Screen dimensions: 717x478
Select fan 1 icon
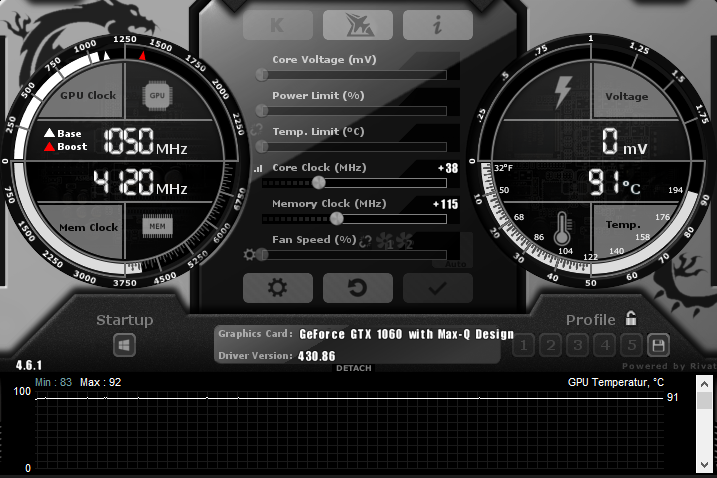click(385, 241)
